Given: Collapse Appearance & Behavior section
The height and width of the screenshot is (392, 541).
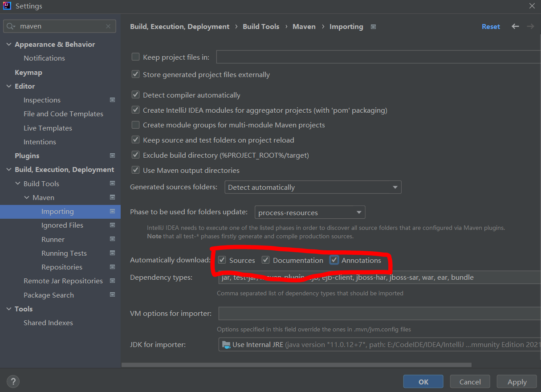Looking at the screenshot, I should tap(9, 45).
